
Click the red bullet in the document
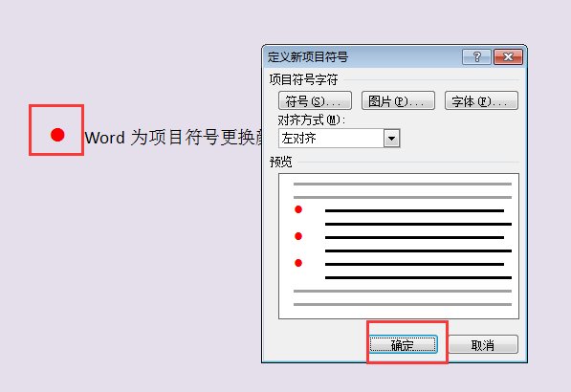click(x=57, y=135)
